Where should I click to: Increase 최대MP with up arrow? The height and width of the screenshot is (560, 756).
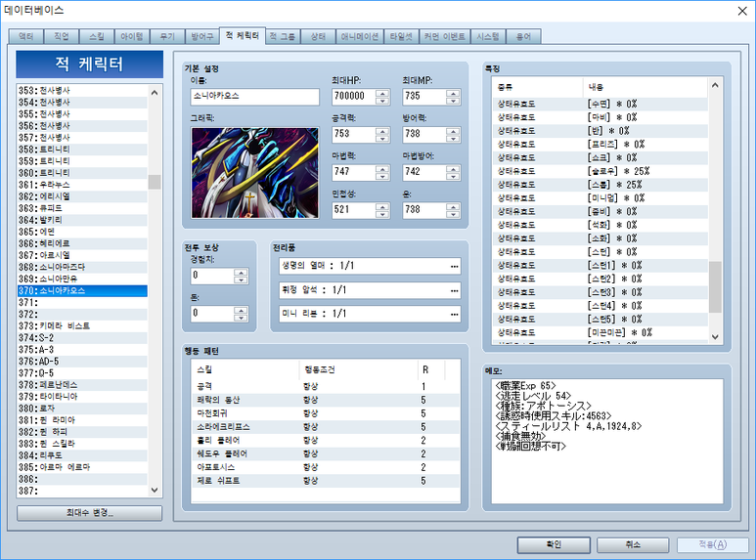click(453, 93)
